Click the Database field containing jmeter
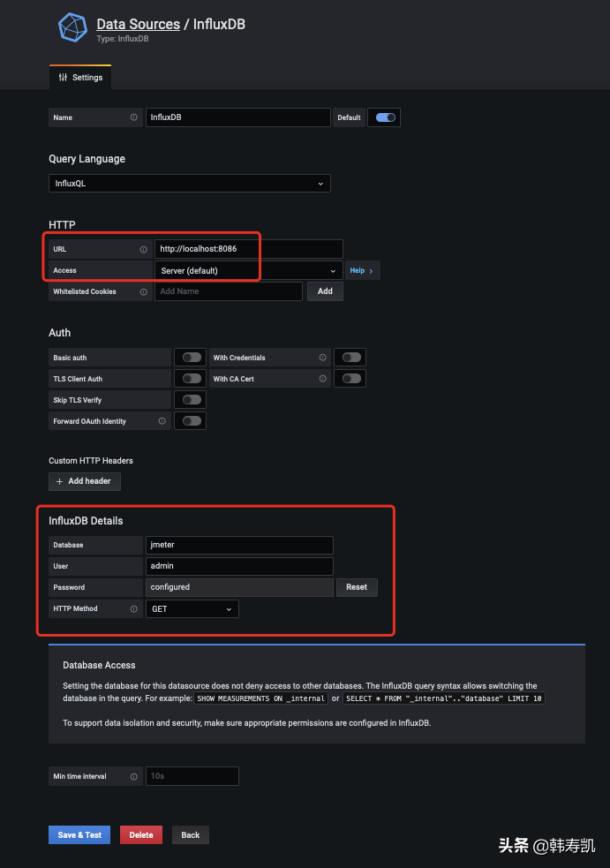The width and height of the screenshot is (610, 868). (x=239, y=545)
